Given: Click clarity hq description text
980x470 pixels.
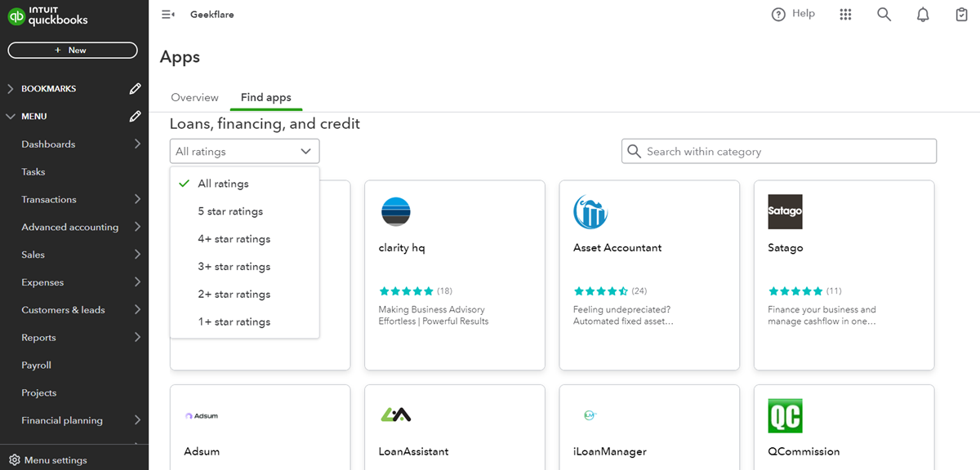Looking at the screenshot, I should pos(434,315).
